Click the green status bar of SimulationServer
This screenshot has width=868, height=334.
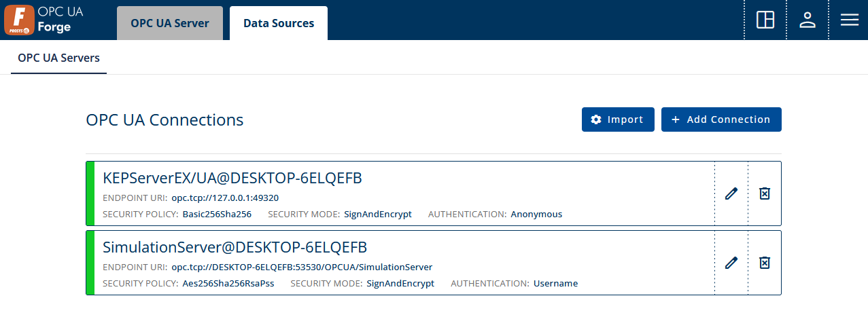pos(90,263)
